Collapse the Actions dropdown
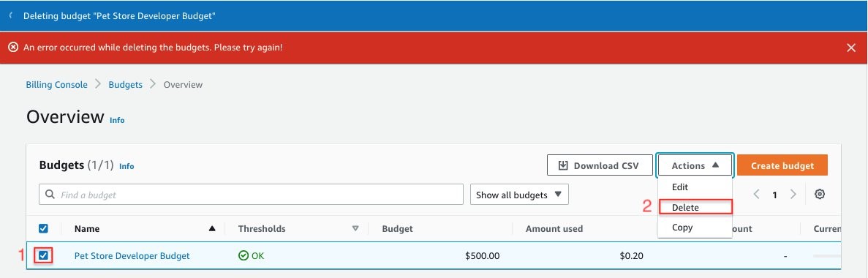868x278 pixels. tap(695, 165)
